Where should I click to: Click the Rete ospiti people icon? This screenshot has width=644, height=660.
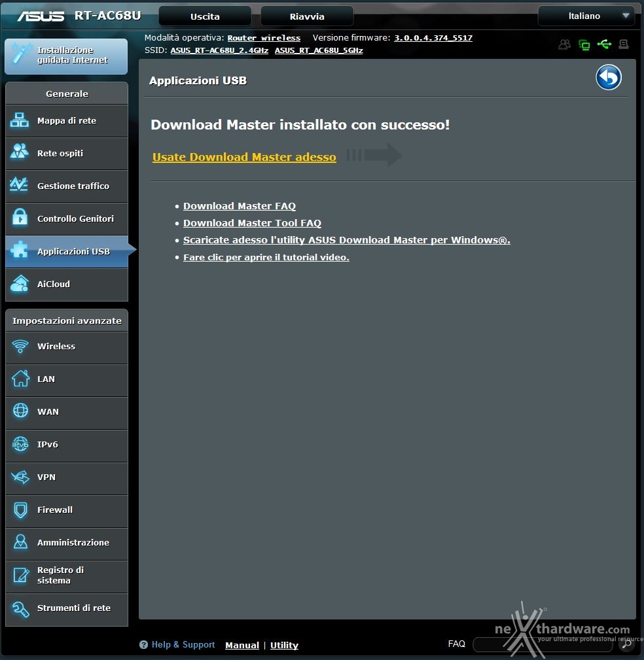point(20,151)
